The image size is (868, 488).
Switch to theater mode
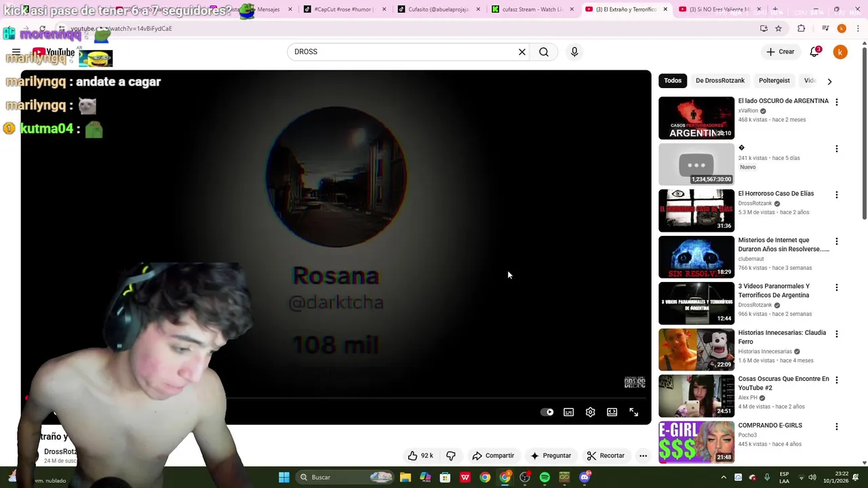click(612, 412)
